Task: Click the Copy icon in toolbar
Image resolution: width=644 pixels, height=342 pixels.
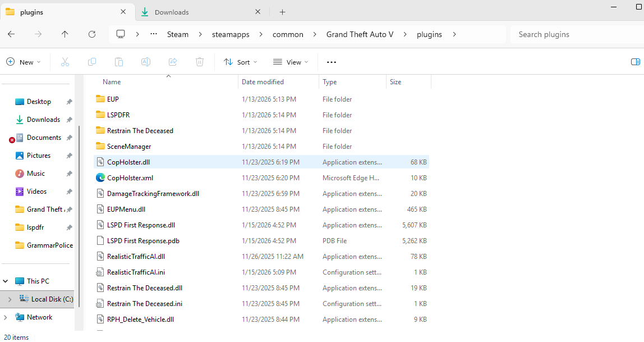Action: click(x=92, y=62)
